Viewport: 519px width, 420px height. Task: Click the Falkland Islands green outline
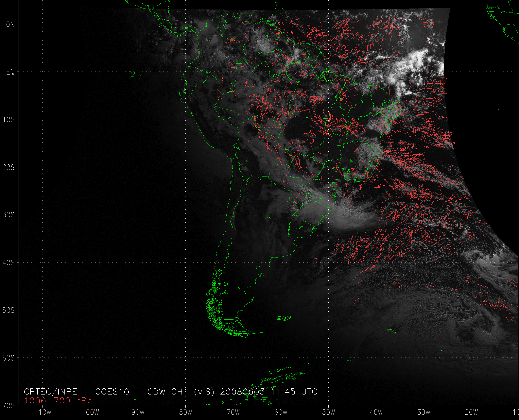[x=283, y=318]
